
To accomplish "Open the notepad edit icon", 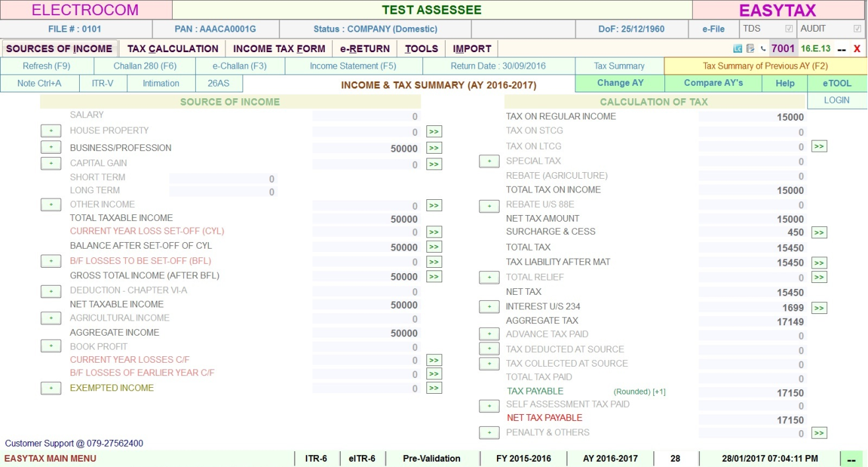I will pos(750,49).
